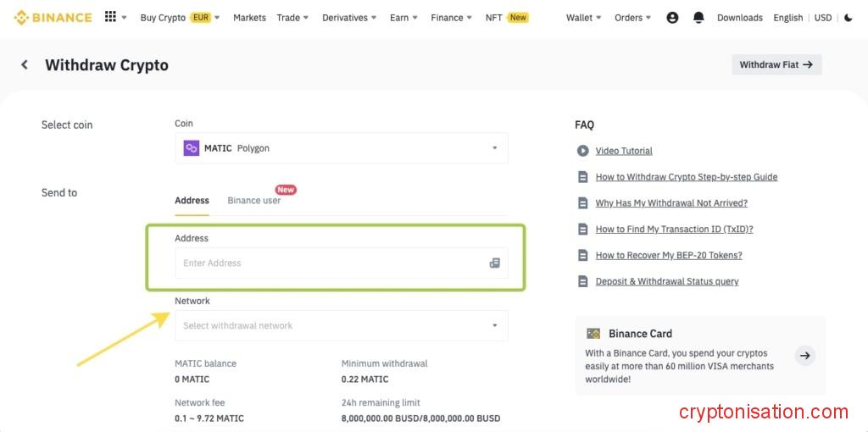Open How to Recover My BEP-20 Tokens link
Screen dimensions: 868x432
[x=668, y=255]
